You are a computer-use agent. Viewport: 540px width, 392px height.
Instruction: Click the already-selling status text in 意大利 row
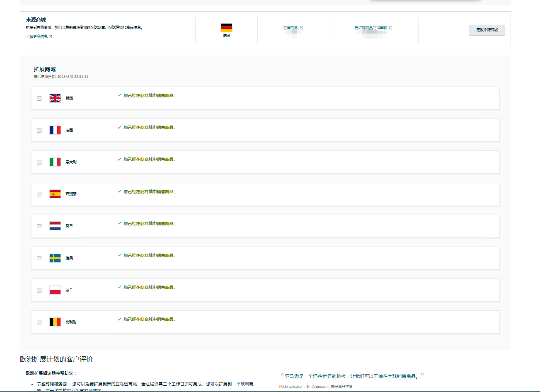pos(149,160)
